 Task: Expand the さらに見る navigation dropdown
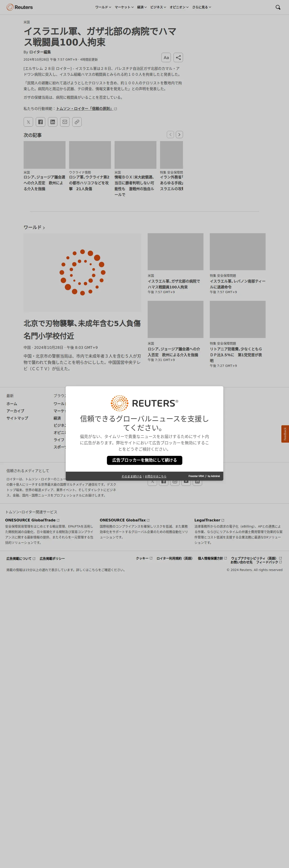[201, 7]
